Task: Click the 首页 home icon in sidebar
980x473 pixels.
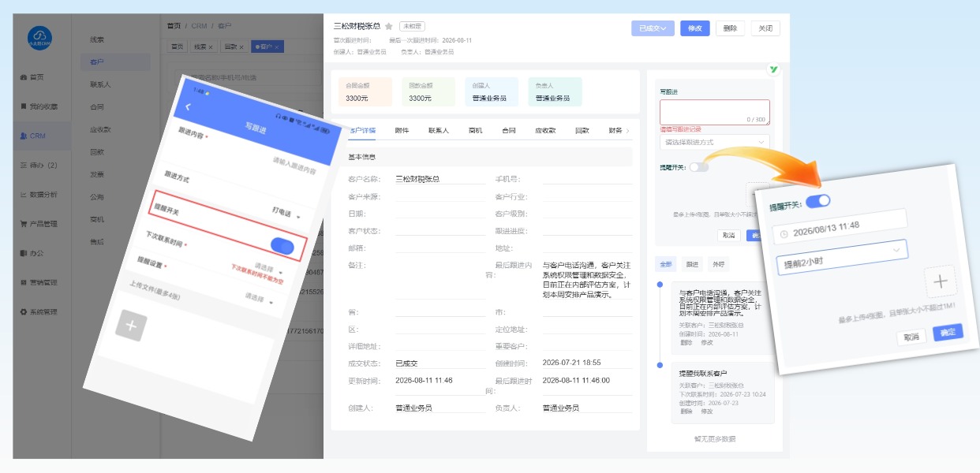Action: pos(24,76)
